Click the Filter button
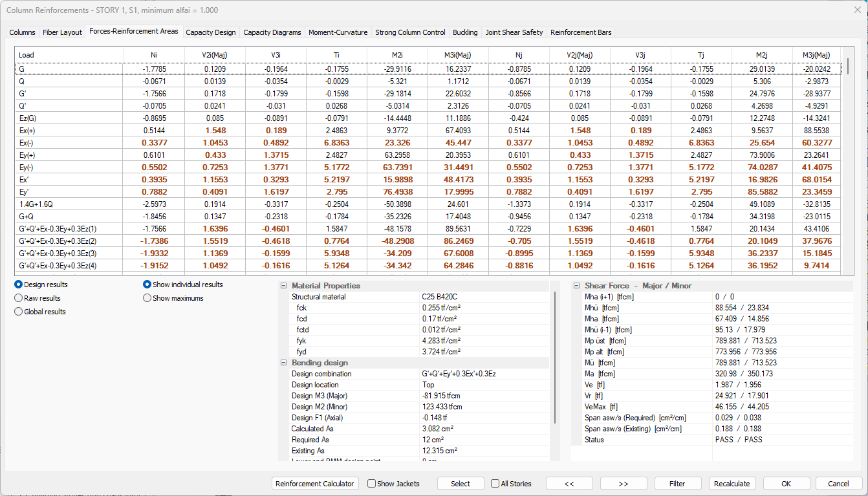The height and width of the screenshot is (496, 868). click(677, 484)
